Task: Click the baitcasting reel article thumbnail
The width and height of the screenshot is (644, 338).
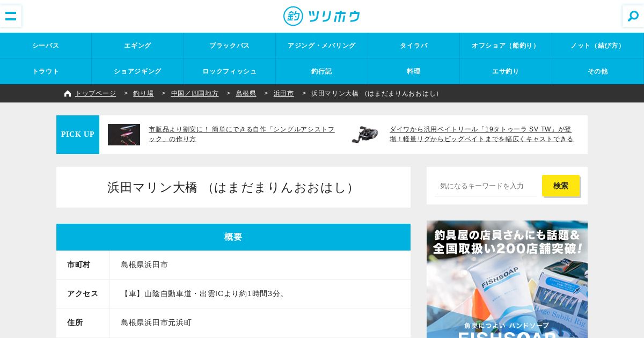Action: (365, 135)
